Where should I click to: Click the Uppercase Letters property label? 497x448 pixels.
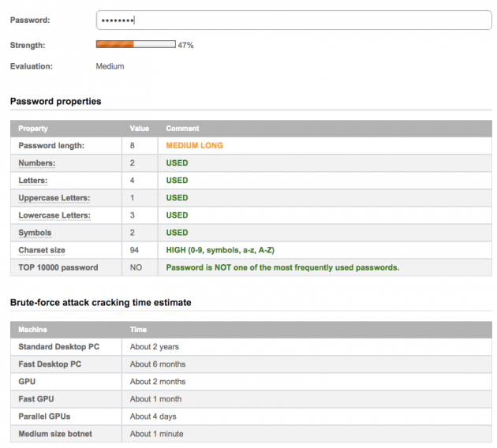[x=54, y=198]
